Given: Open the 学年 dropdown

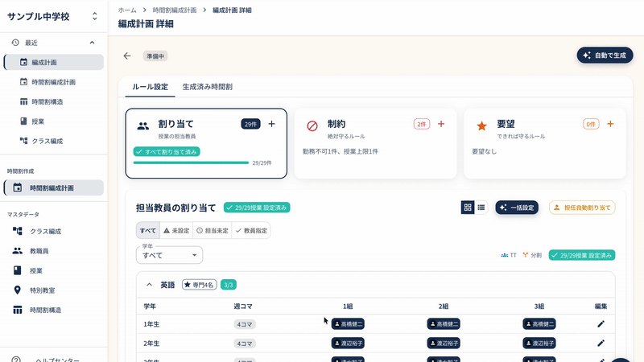Looking at the screenshot, I should click(x=169, y=255).
